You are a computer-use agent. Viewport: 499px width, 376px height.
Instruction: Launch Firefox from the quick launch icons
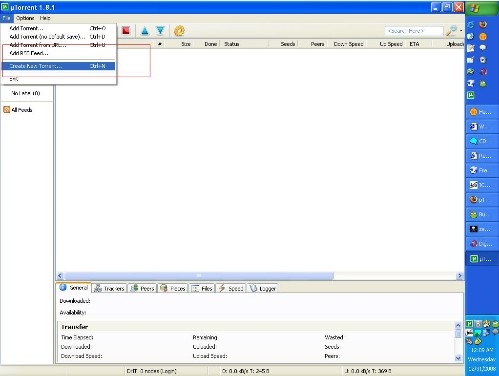click(483, 25)
